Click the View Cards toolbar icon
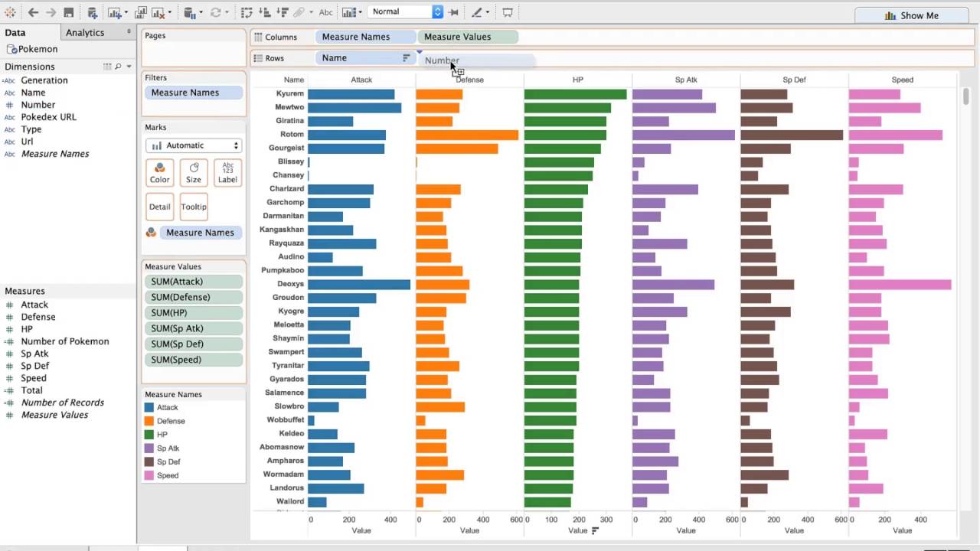Image resolution: width=980 pixels, height=551 pixels. [349, 12]
